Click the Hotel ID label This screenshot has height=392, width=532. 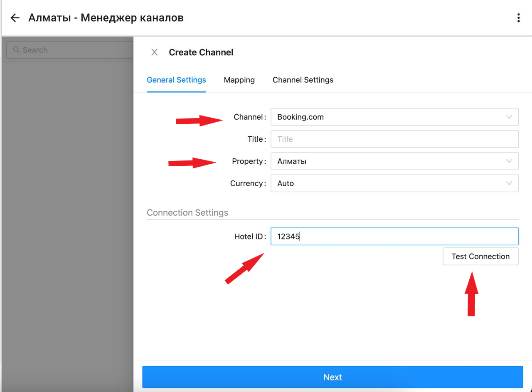pos(250,237)
